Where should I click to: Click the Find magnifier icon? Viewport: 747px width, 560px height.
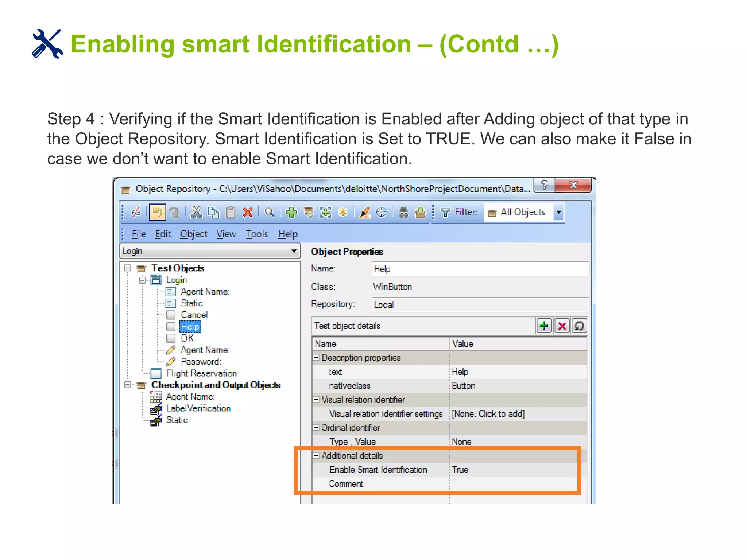pos(270,212)
